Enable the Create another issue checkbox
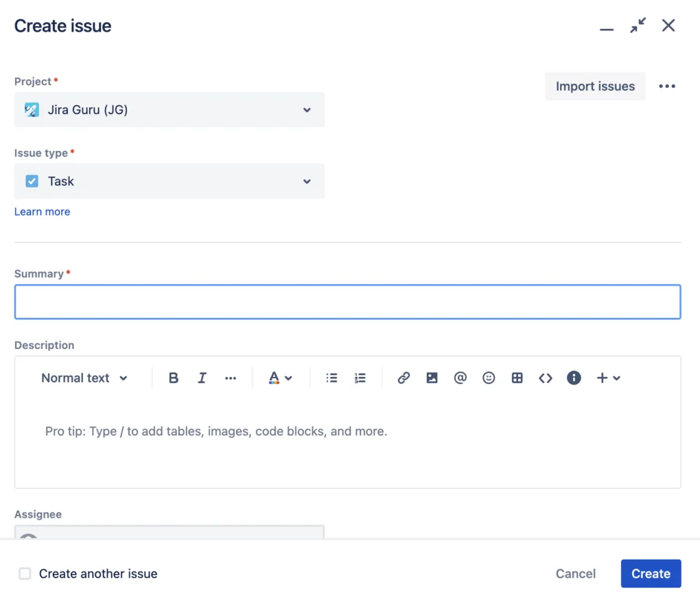 [x=25, y=573]
